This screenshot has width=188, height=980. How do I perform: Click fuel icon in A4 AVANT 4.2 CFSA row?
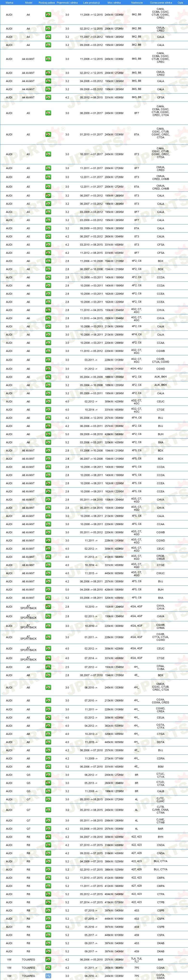[48, 97]
